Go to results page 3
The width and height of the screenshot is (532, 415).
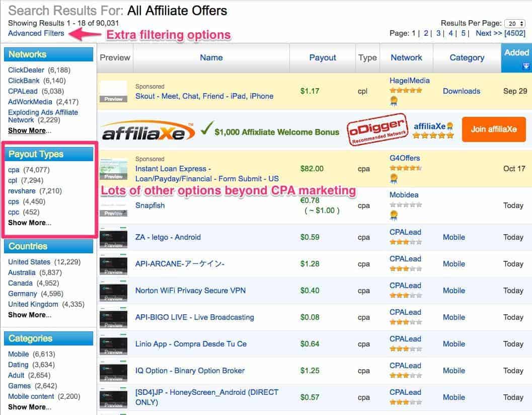click(x=438, y=33)
